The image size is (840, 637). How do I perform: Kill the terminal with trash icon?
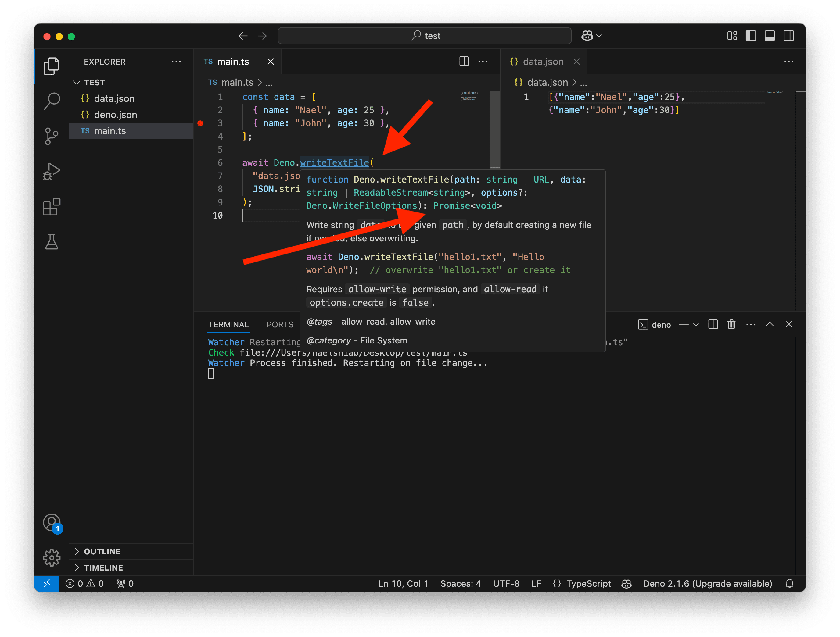click(731, 325)
